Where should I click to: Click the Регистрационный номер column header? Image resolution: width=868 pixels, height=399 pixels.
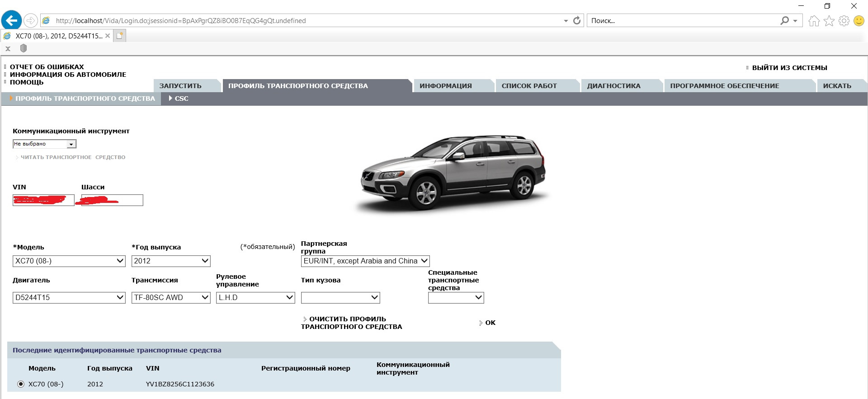306,368
